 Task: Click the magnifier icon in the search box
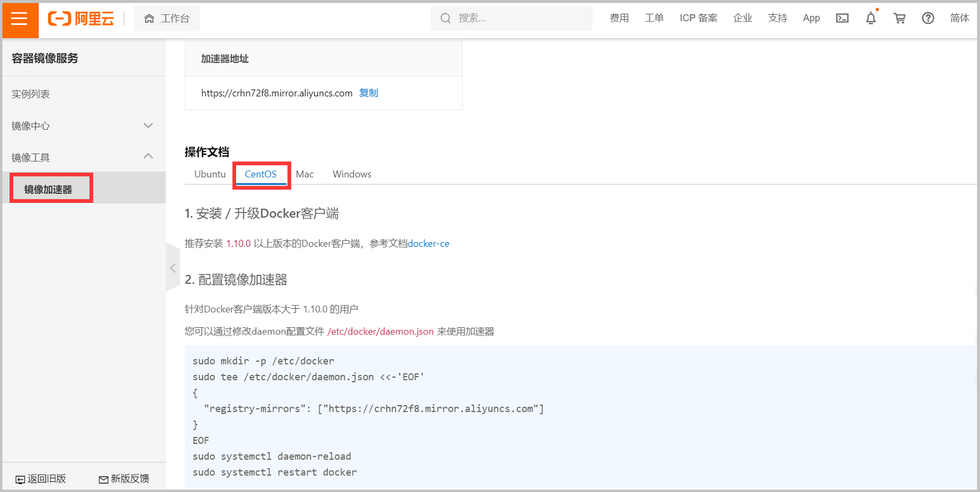point(445,18)
